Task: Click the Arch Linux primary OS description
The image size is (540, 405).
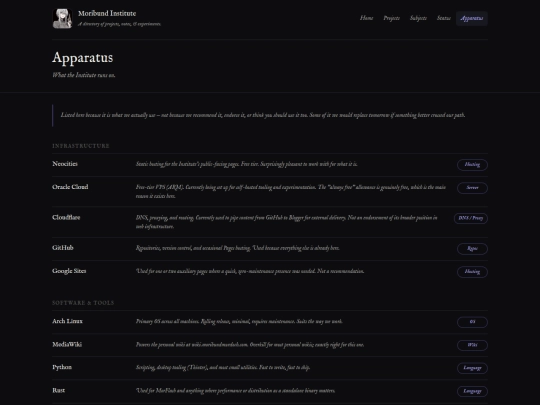Action: coord(239,322)
